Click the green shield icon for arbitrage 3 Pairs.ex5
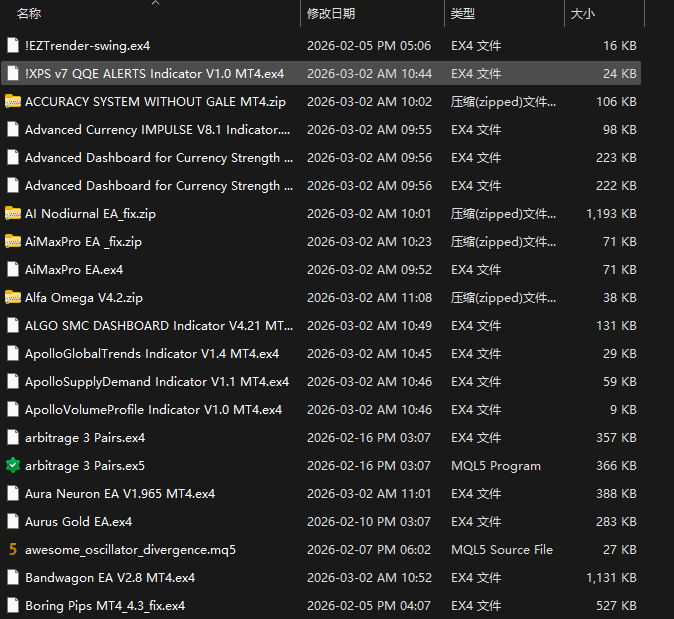The height and width of the screenshot is (619, 674). pos(13,465)
